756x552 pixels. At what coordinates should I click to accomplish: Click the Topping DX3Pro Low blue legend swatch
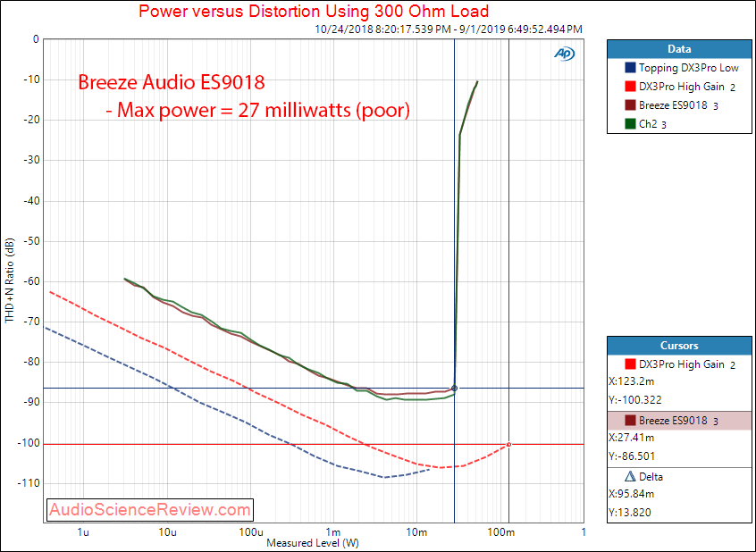point(630,68)
